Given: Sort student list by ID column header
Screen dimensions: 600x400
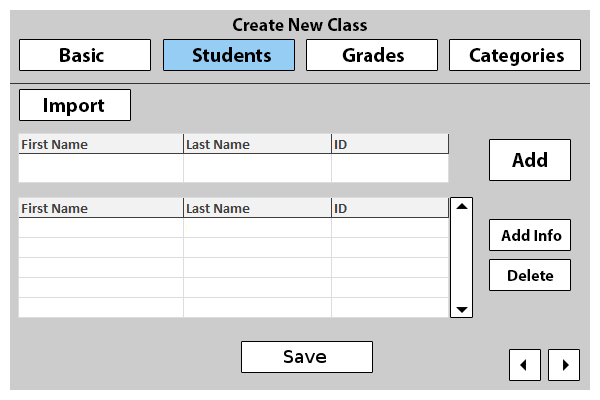Looking at the screenshot, I should [x=389, y=208].
